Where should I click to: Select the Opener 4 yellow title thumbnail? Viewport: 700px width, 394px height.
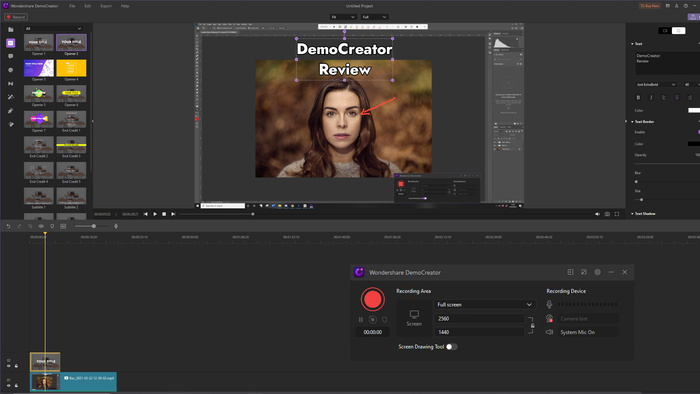point(71,68)
